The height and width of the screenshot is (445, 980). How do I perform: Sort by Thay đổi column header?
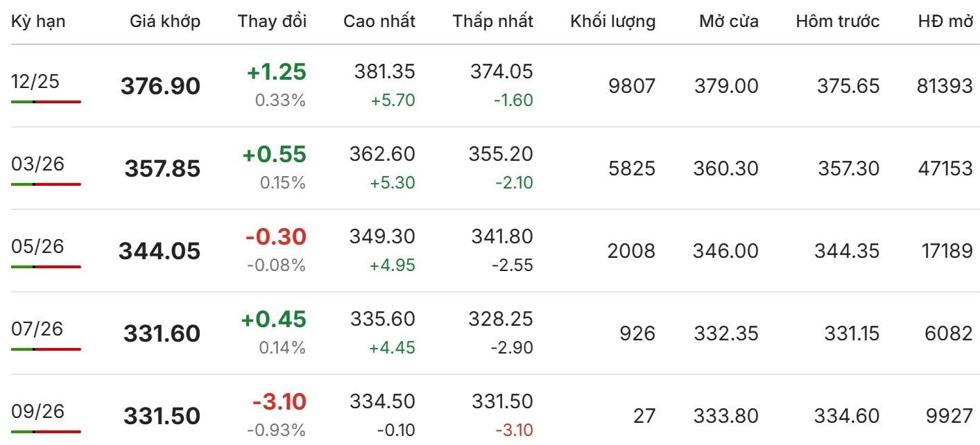[x=272, y=21]
